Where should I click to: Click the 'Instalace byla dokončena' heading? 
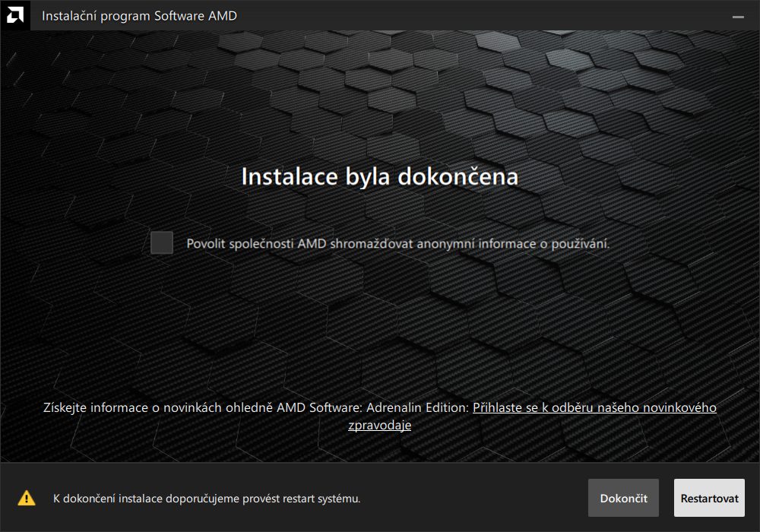coord(379,176)
